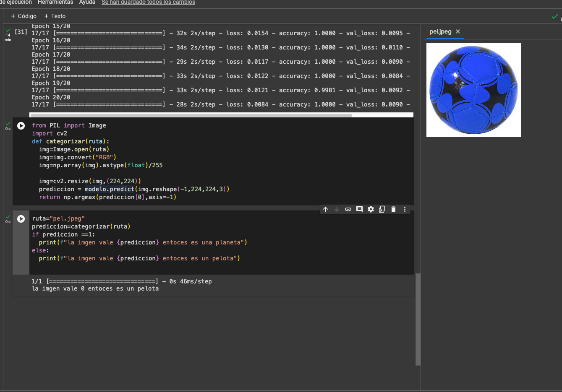Click the 'import cv2' line
Image resolution: width=562 pixels, height=392 pixels.
point(50,133)
